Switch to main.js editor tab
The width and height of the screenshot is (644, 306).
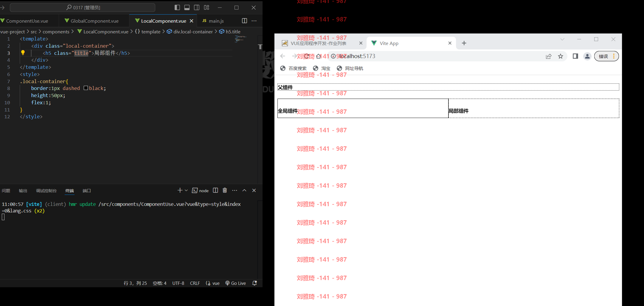pyautogui.click(x=216, y=21)
